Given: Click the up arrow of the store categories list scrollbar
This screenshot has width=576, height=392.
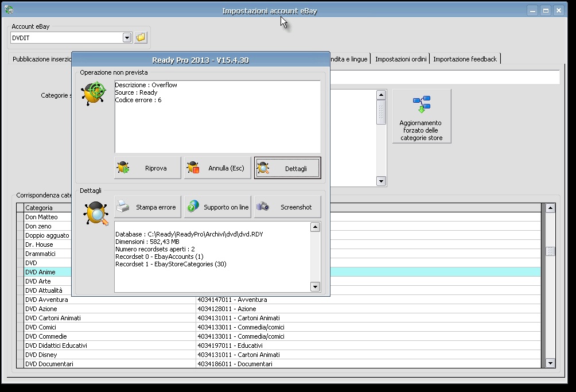Looking at the screenshot, I should point(381,95).
